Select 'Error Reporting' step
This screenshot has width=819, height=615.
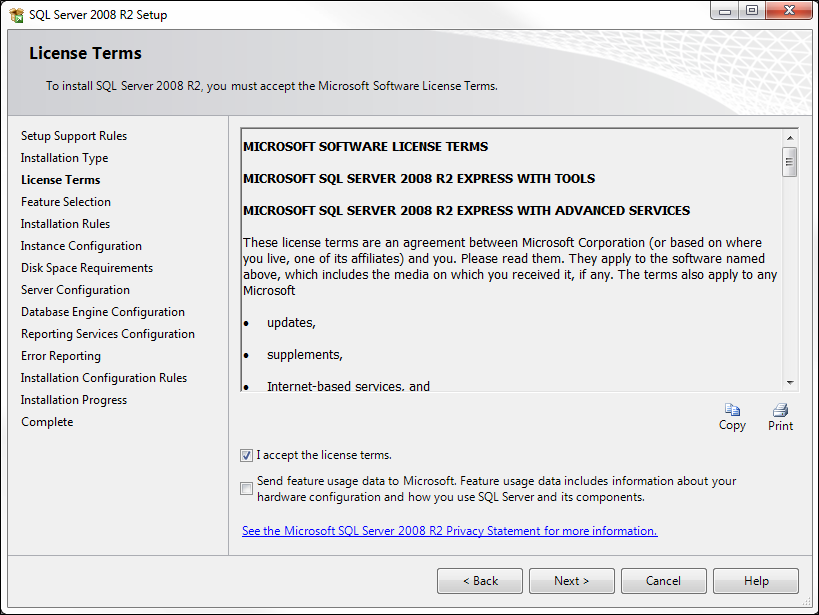click(x=61, y=355)
